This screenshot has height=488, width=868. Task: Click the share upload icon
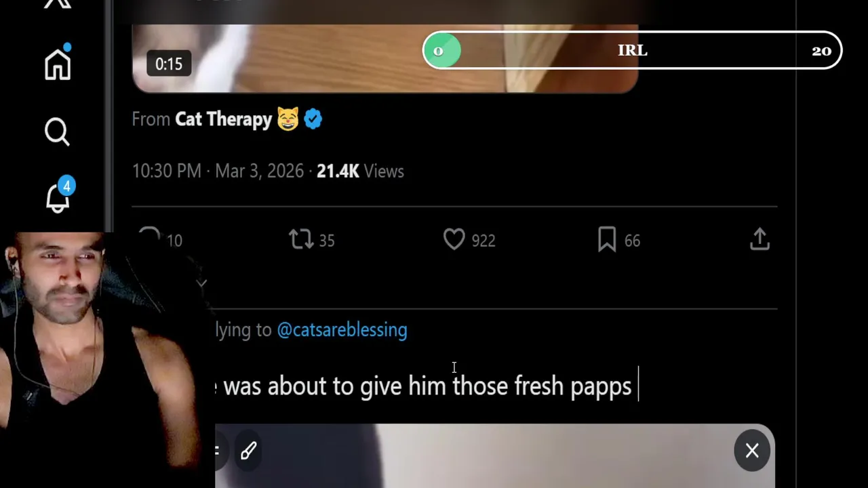[759, 239]
